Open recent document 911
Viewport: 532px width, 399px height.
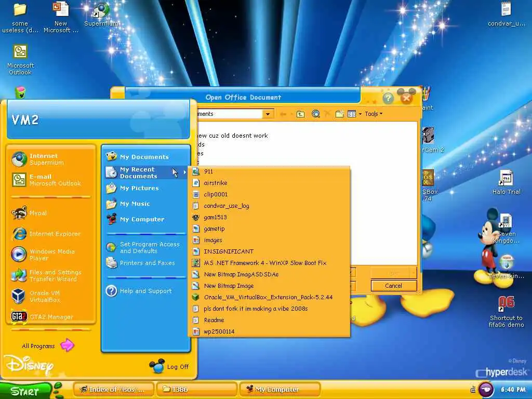[x=269, y=171]
